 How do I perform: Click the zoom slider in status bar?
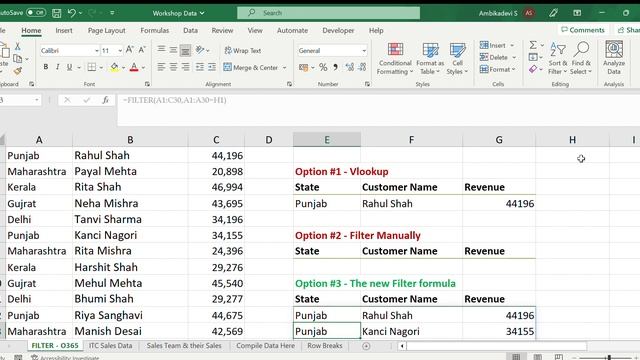(608, 357)
